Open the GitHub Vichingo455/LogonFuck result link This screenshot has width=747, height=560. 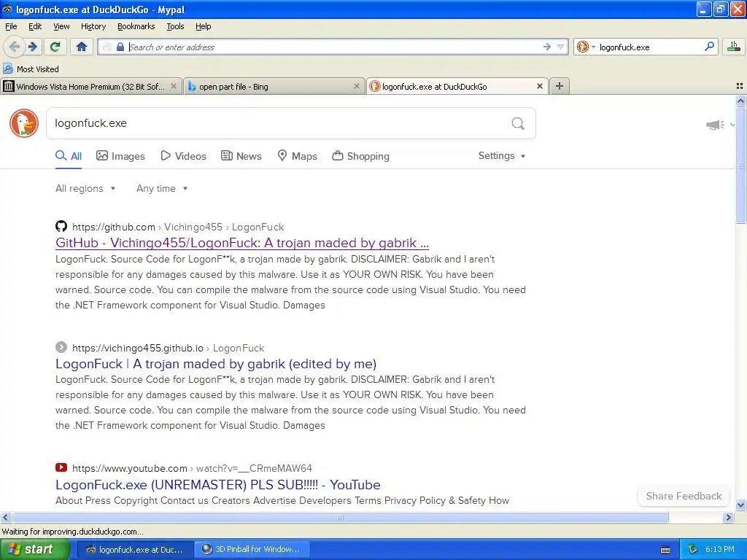click(x=242, y=243)
